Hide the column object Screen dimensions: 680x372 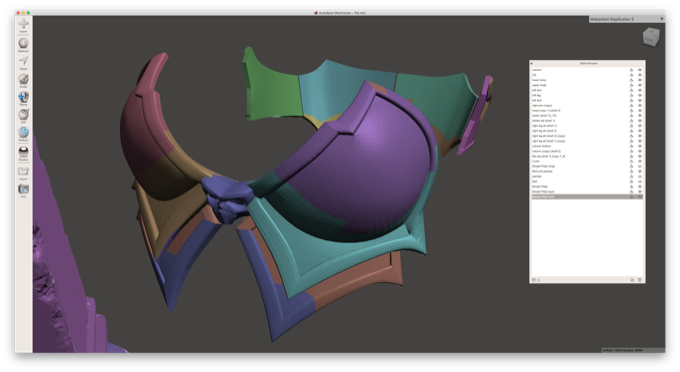pyautogui.click(x=640, y=70)
